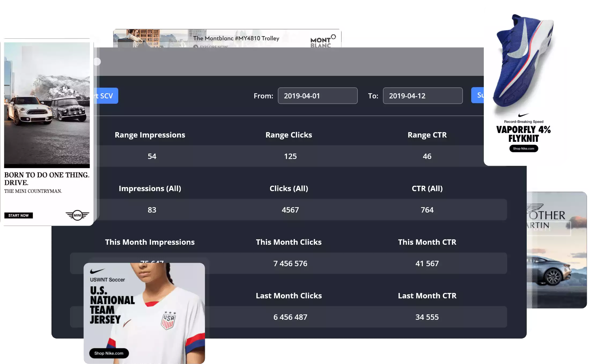Click the partially hidden Export SCV button
Viewport: 590px width, 364px height.
click(106, 96)
